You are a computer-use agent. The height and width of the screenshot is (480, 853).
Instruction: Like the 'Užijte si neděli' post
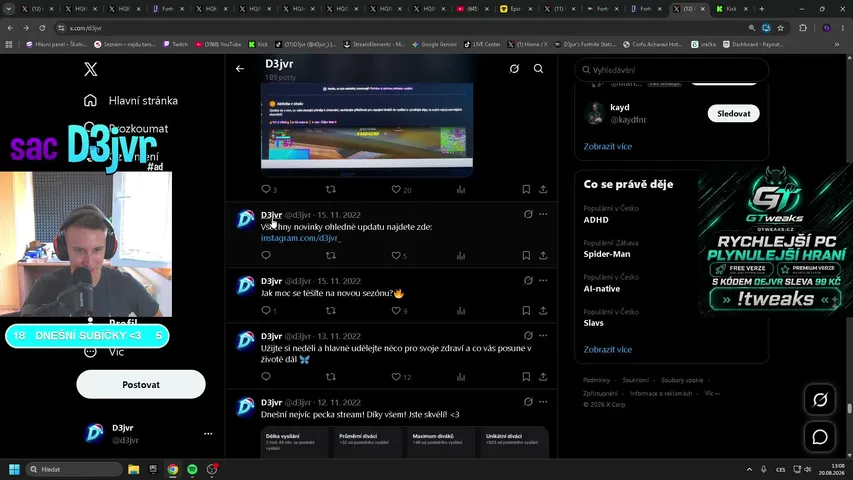point(396,376)
